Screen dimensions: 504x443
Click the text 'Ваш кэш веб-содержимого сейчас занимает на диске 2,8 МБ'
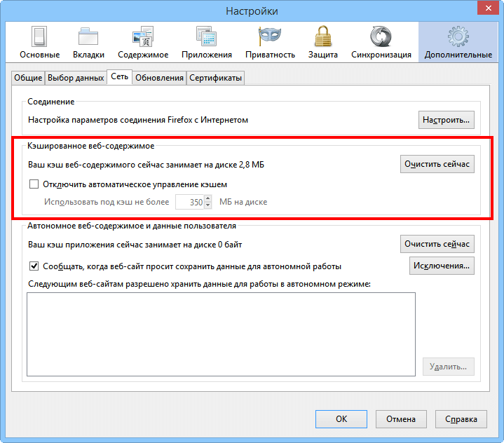click(146, 165)
